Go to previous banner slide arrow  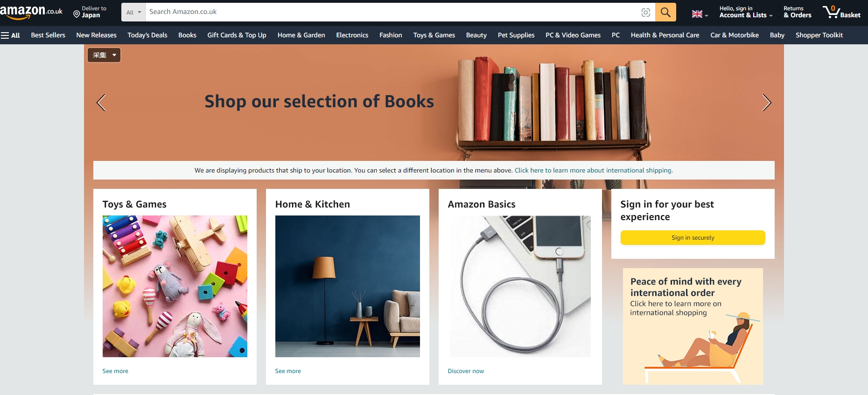[x=101, y=103]
